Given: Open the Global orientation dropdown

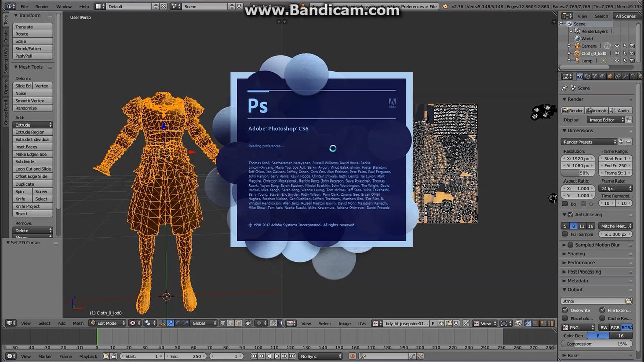Looking at the screenshot, I should click(x=204, y=323).
